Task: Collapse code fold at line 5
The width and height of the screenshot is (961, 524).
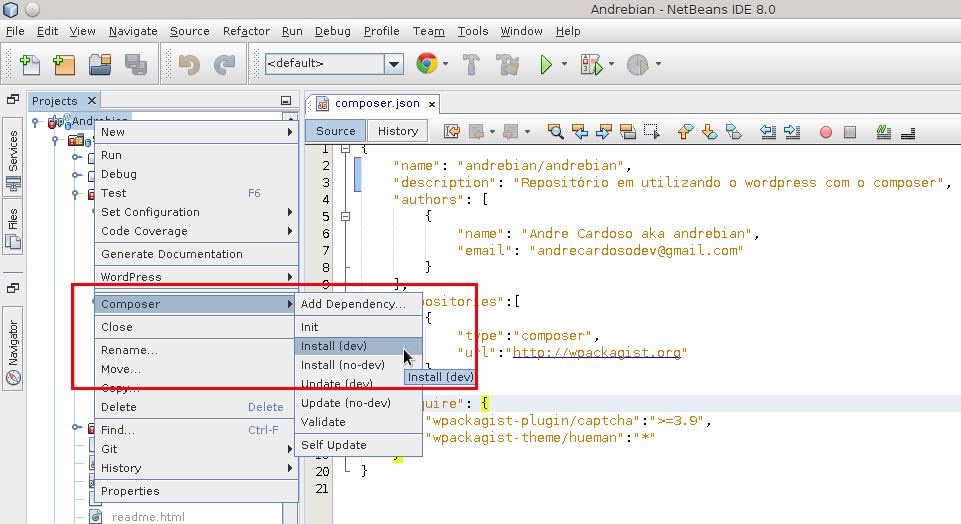Action: coord(346,216)
